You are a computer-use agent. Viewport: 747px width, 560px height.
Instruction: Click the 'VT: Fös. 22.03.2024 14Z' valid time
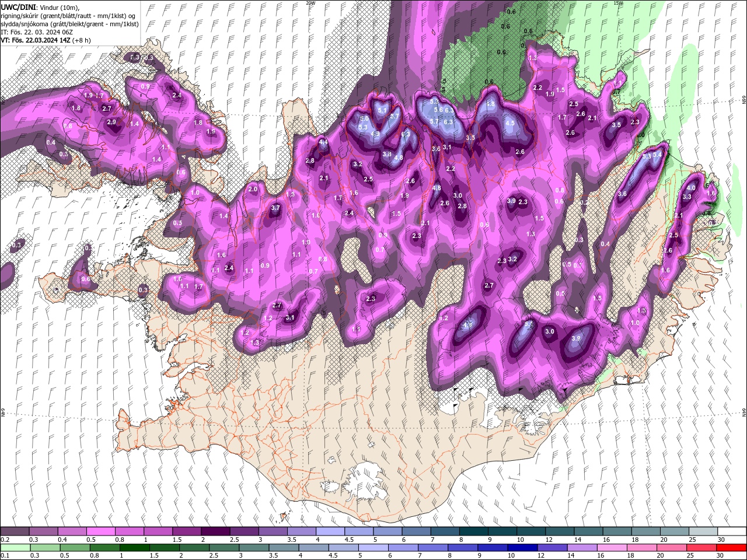click(x=35, y=40)
